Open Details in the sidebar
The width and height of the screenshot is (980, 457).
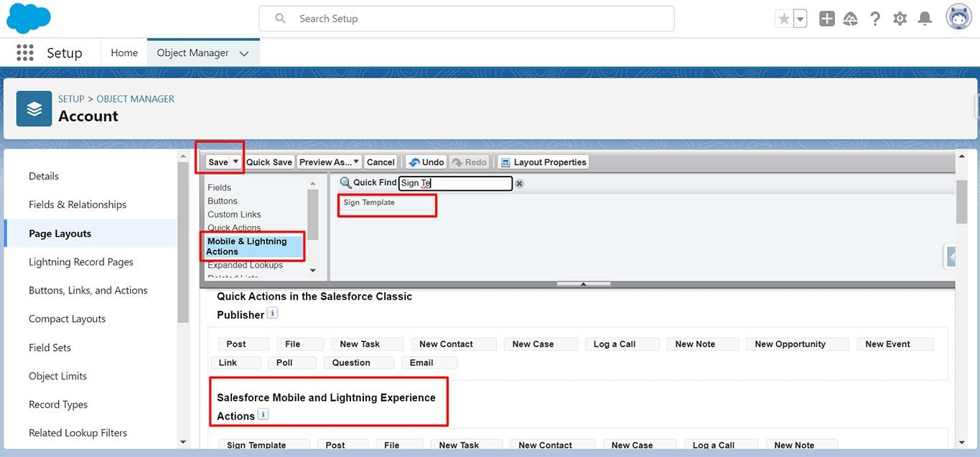tap(44, 176)
